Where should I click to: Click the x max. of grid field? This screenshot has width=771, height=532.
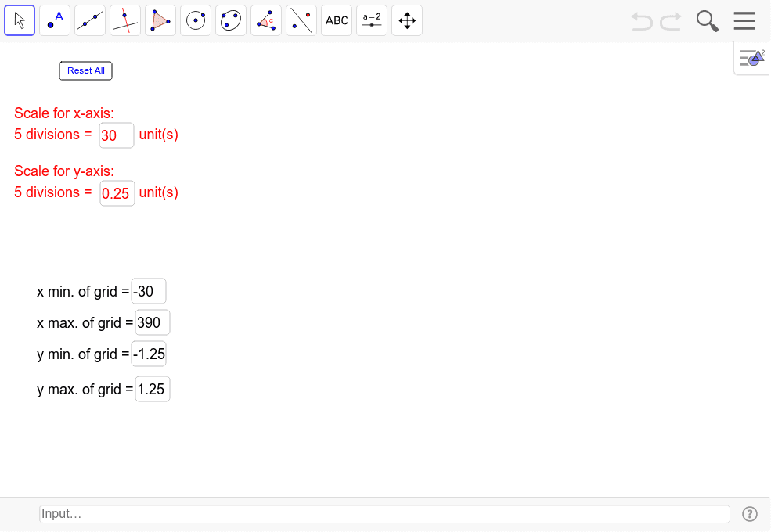(153, 322)
